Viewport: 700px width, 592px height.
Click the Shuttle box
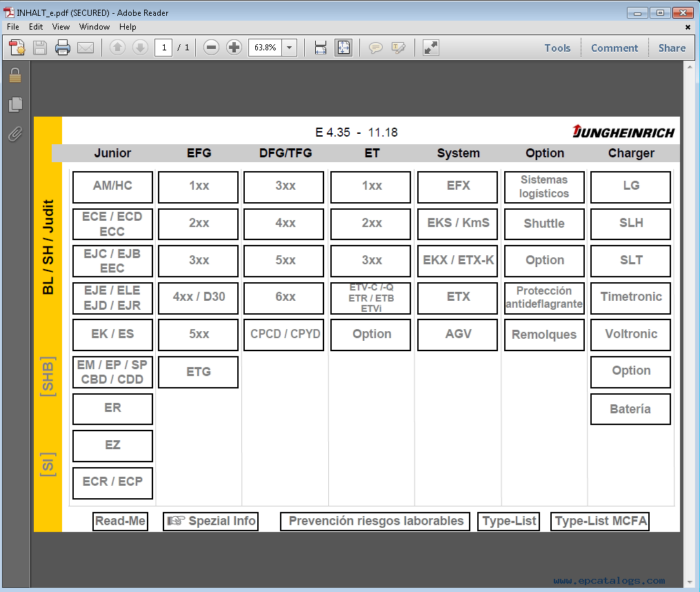(544, 224)
